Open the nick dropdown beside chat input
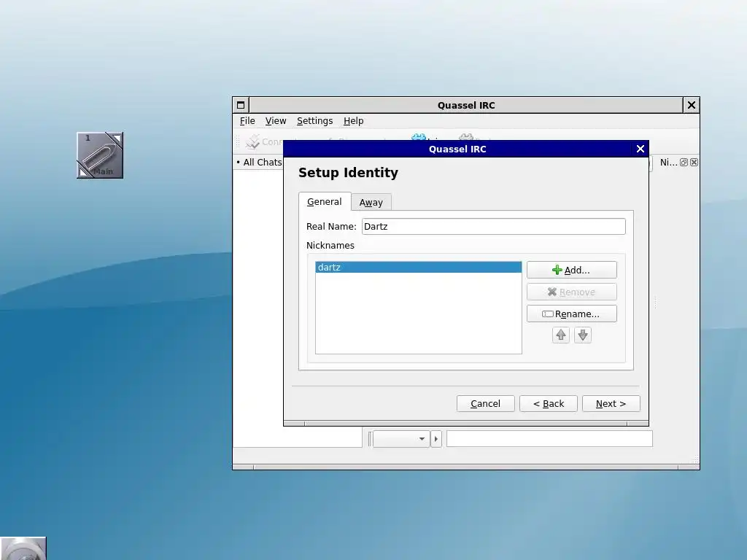 click(401, 438)
